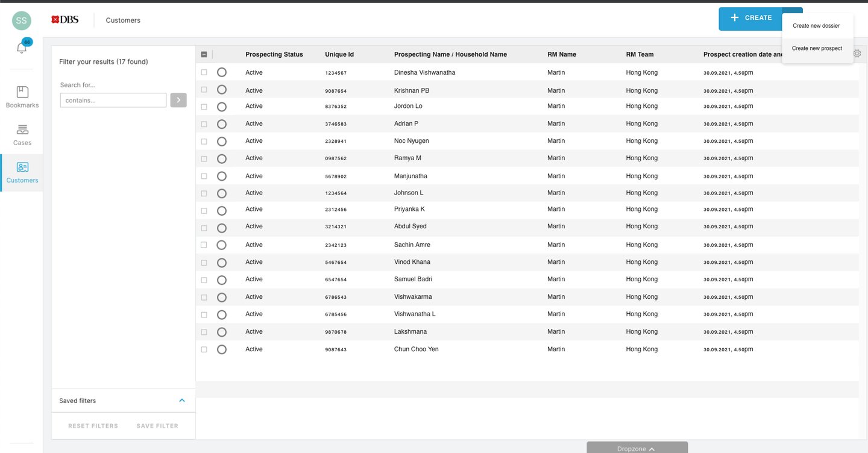
Task: Focus the 'contains...' search field
Action: pos(113,100)
